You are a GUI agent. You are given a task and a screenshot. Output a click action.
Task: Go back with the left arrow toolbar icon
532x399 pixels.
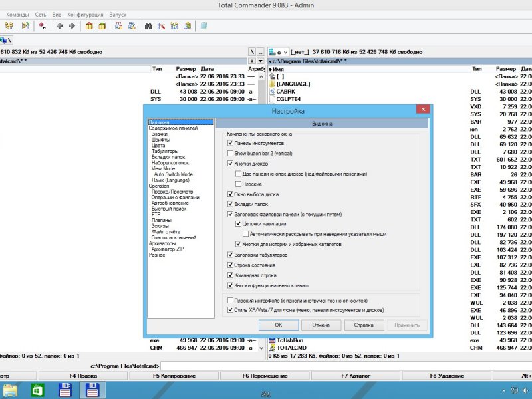pos(59,26)
